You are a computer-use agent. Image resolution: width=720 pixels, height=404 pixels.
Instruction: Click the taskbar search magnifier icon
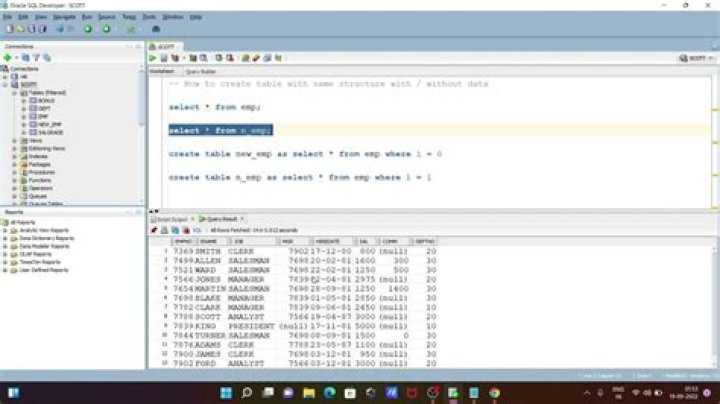(x=247, y=391)
